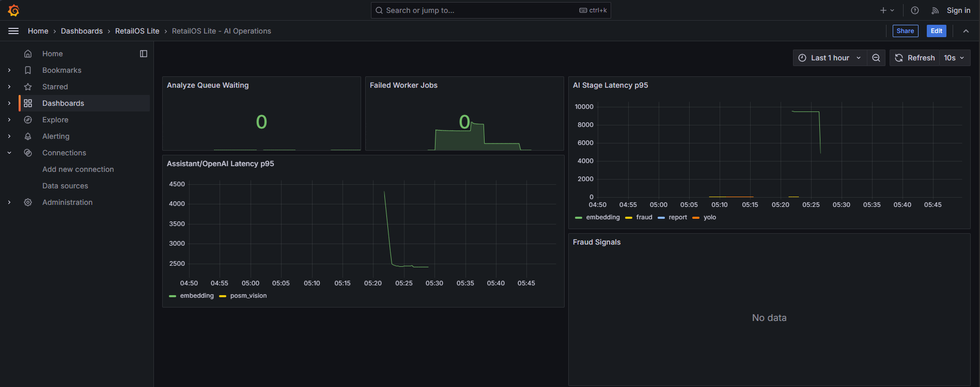
Task: Click the Alerting bell icon
Action: (x=28, y=136)
